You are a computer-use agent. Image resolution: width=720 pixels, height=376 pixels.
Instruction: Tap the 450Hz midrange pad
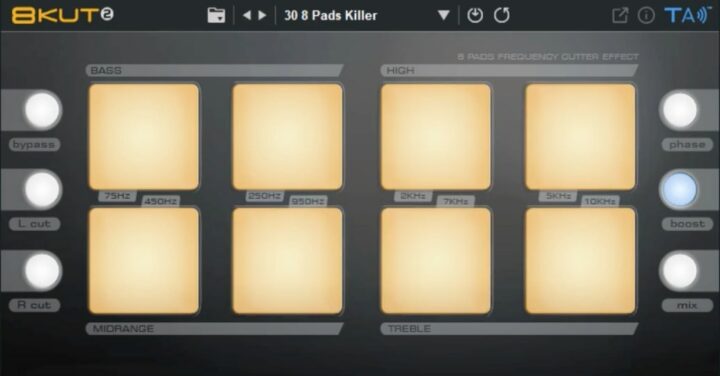[144, 261]
